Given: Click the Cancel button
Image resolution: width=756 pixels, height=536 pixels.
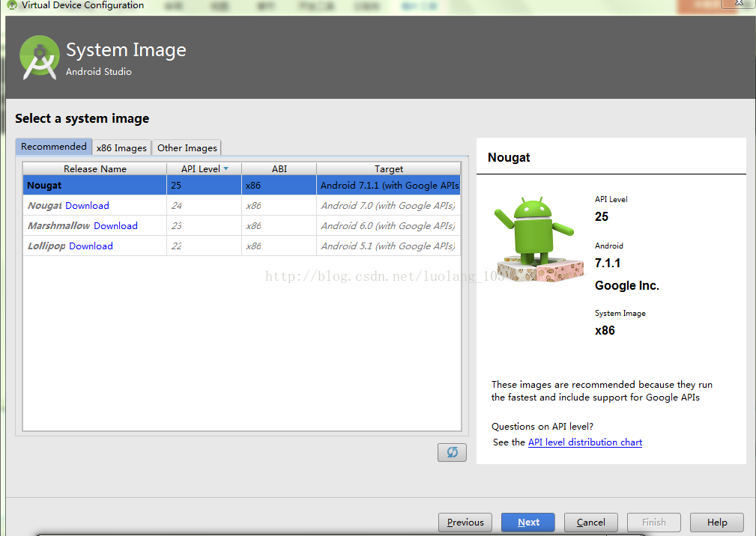Looking at the screenshot, I should [591, 522].
